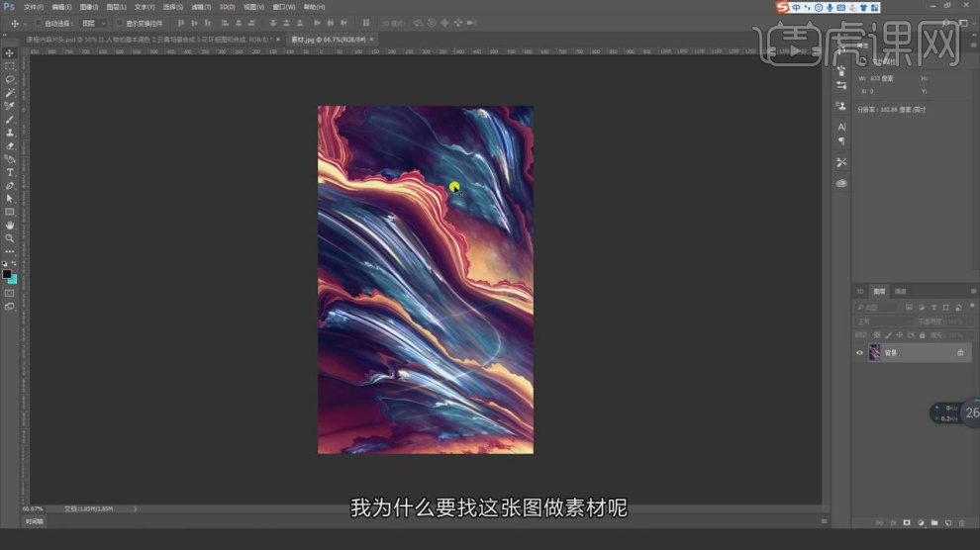Viewport: 980px width, 550px height.
Task: Select the Hand tool
Action: point(9,225)
